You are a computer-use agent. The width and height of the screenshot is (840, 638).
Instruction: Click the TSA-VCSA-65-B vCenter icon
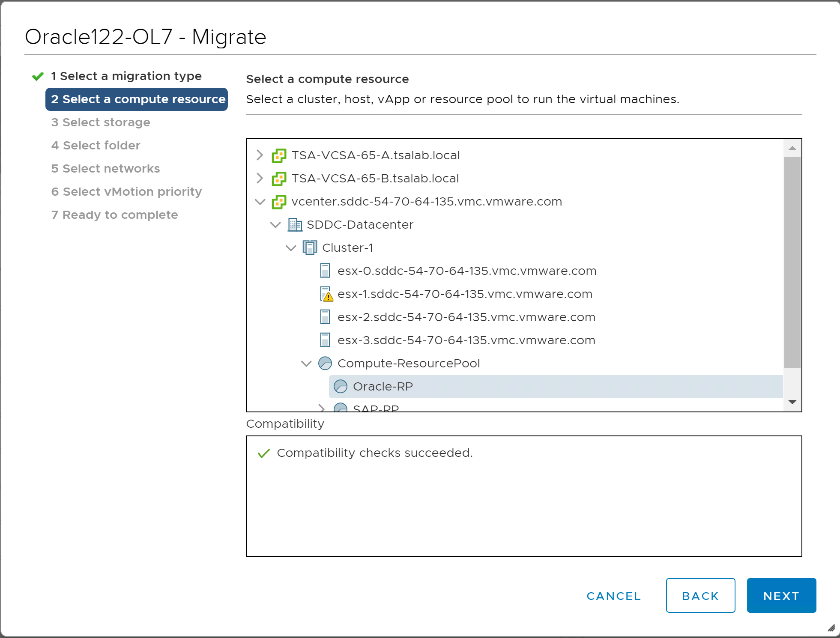(279, 179)
